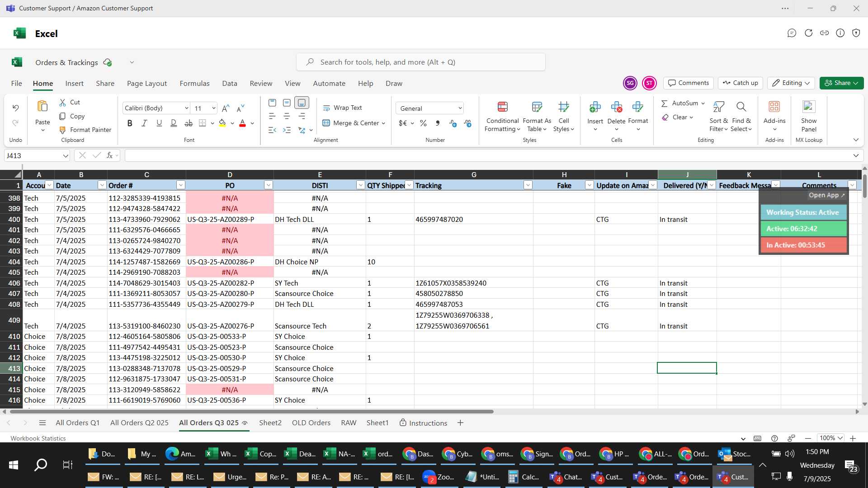
Task: Click Format As Table icon
Action: point(537,107)
